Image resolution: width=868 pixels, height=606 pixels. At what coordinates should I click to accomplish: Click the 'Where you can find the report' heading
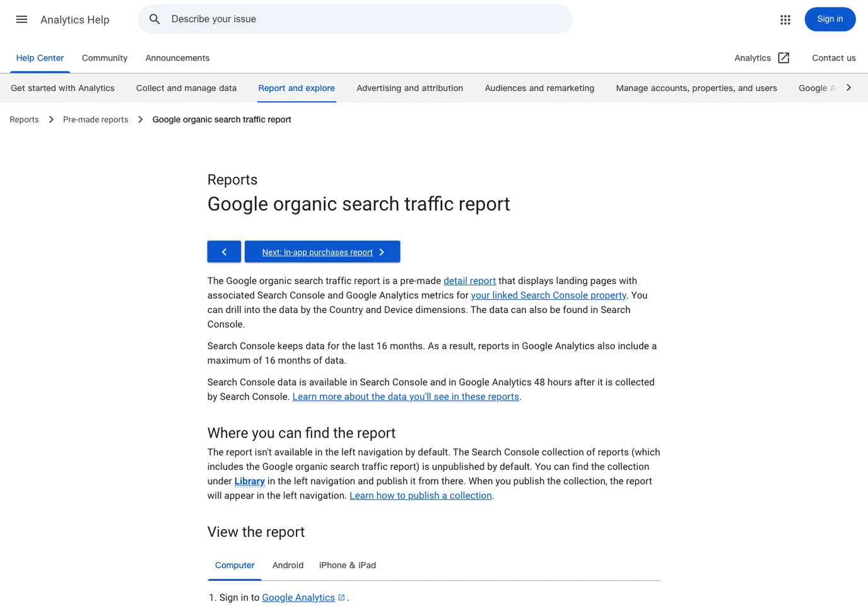(x=302, y=433)
